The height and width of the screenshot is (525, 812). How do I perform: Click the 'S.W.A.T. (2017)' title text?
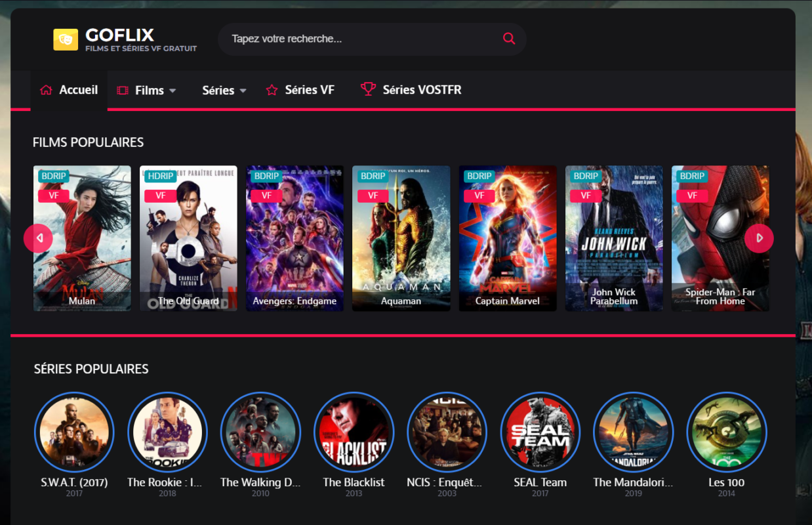[74, 482]
